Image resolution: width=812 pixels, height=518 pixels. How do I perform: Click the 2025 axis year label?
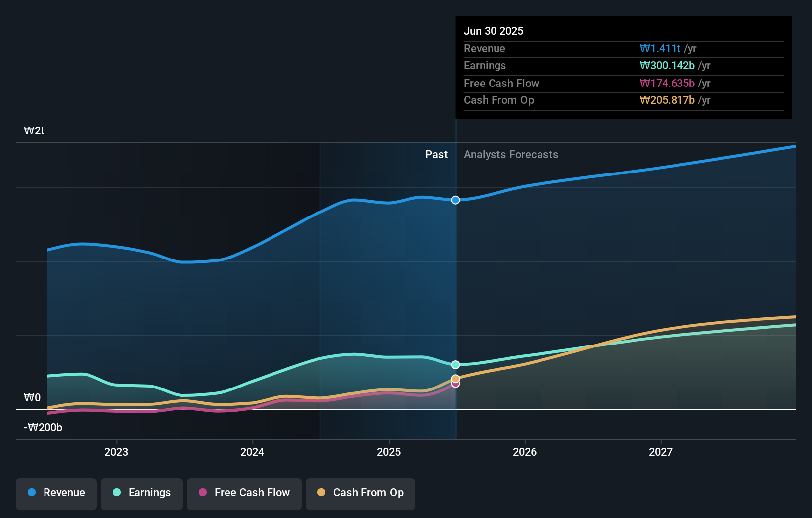(389, 452)
